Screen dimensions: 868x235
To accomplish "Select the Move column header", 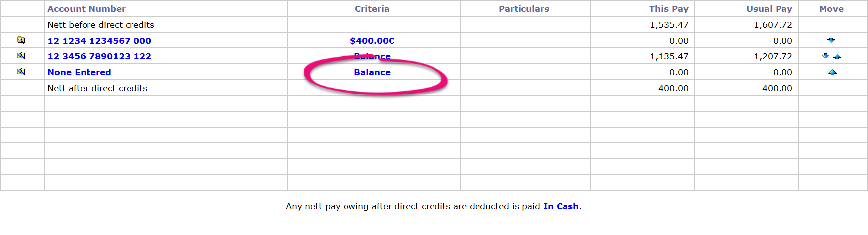I will click(831, 9).
